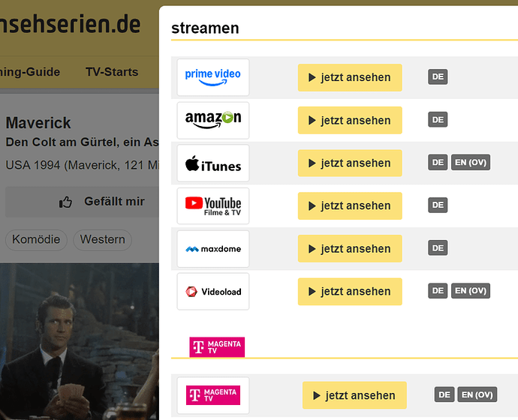Click 'jetzt ansehen' for iTunes
518x420 pixels.
[350, 163]
